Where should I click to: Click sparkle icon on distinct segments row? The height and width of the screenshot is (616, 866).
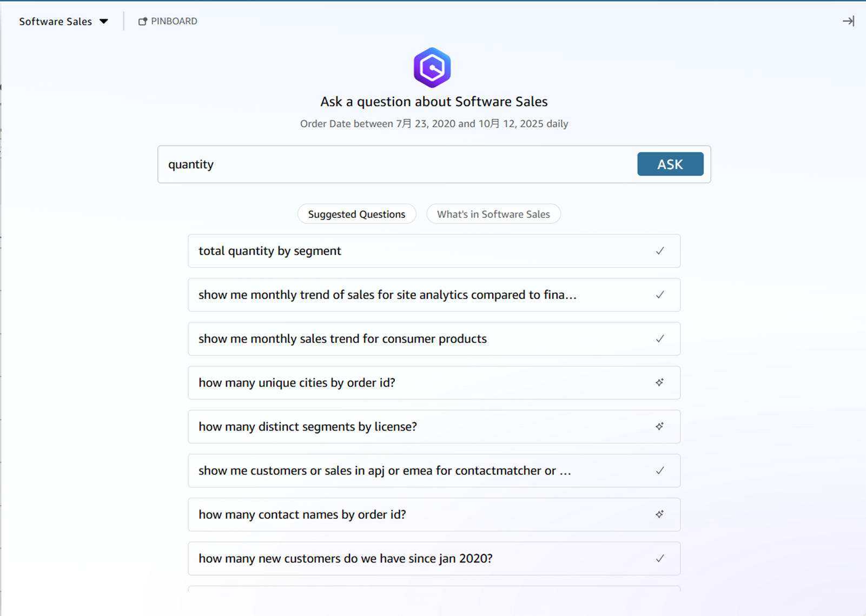click(x=660, y=426)
